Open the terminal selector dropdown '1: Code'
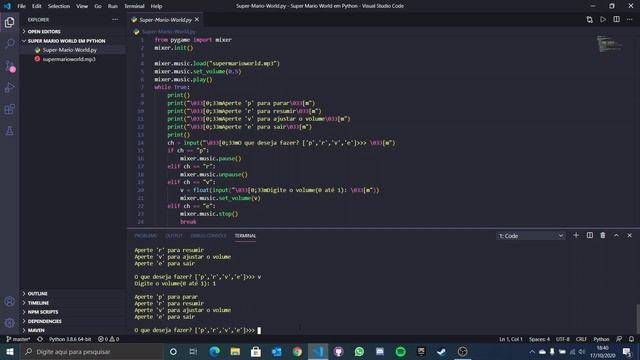 tap(531, 236)
